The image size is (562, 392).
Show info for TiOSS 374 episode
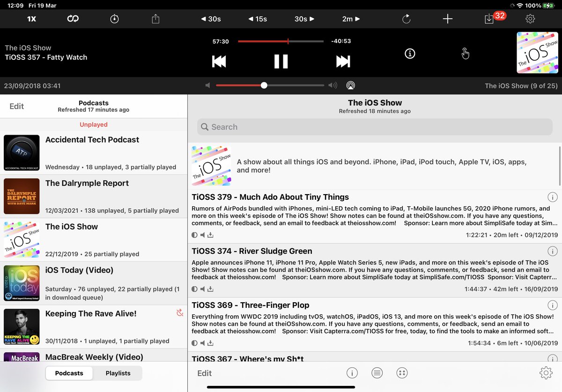552,251
